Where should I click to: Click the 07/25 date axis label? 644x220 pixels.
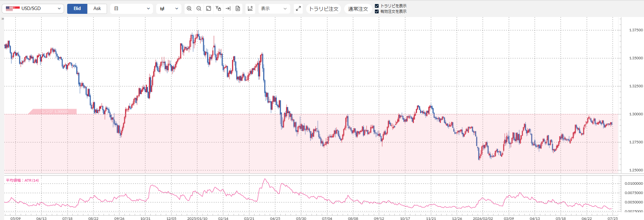(612, 218)
